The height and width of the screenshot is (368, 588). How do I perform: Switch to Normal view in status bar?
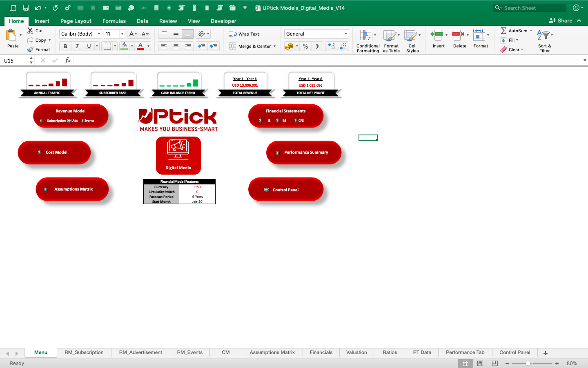465,363
